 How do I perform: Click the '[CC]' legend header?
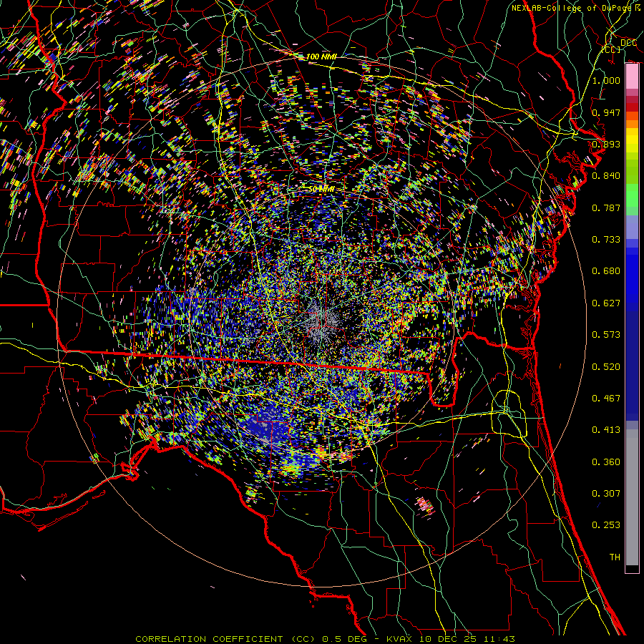tap(611, 49)
